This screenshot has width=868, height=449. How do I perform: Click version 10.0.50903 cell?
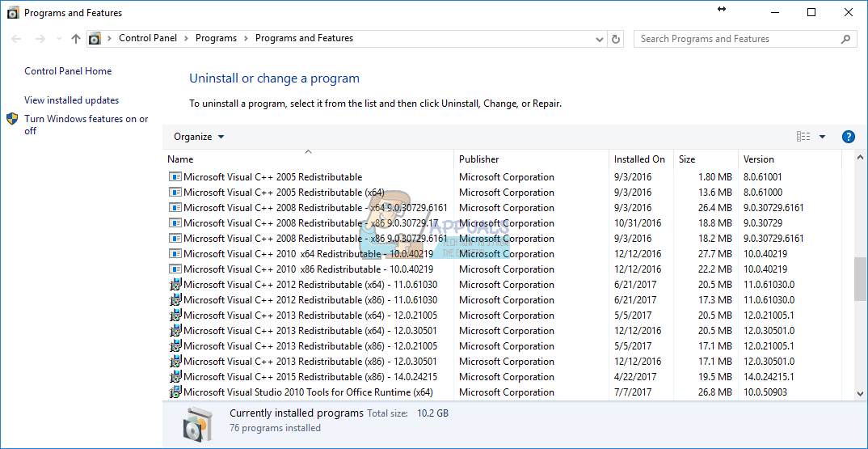pos(765,392)
